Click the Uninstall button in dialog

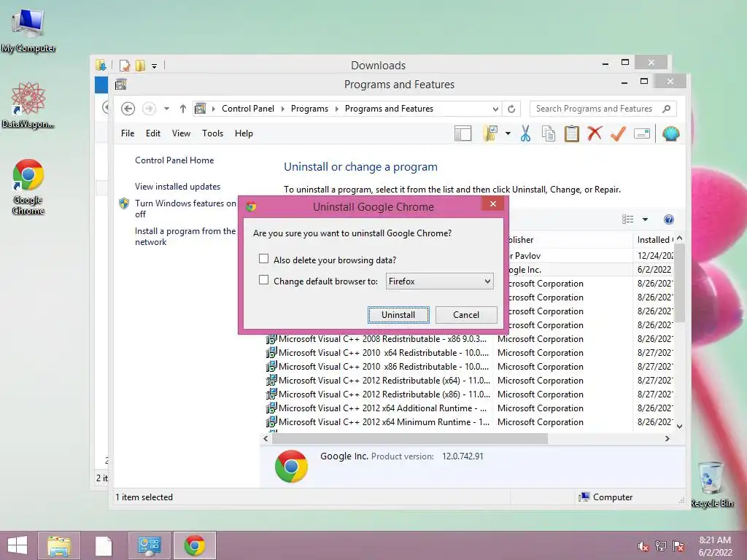[x=398, y=315]
